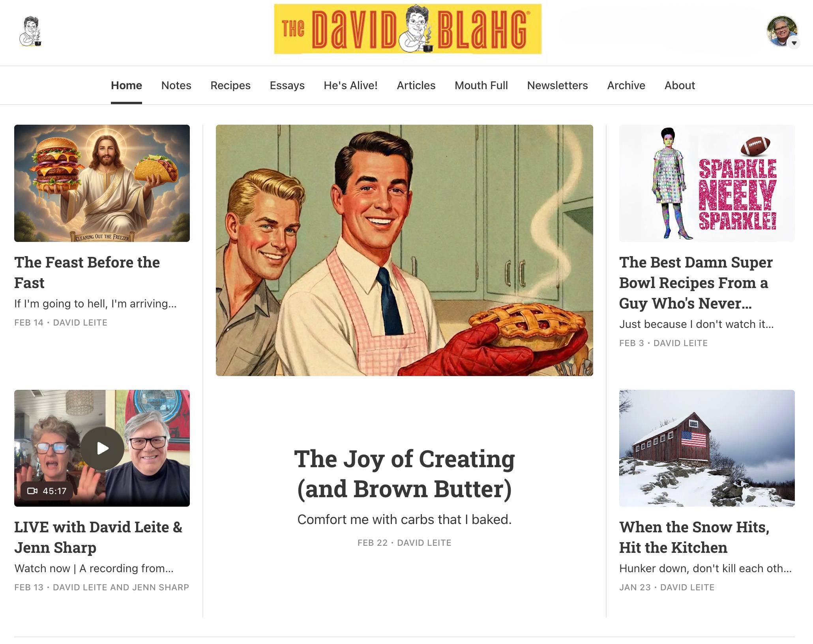813x644 pixels.
Task: Click The David Blahg banner logo
Action: tap(408, 29)
